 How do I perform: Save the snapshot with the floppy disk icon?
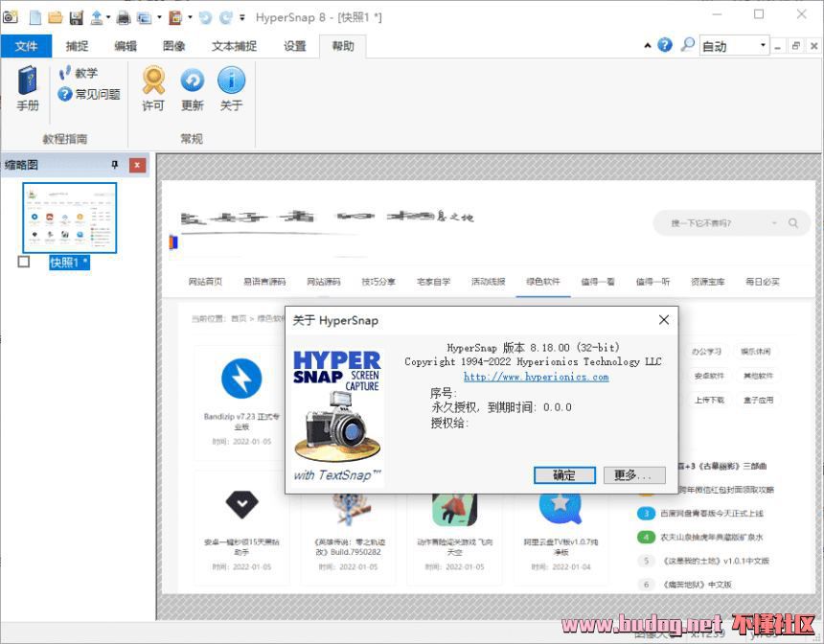pyautogui.click(x=77, y=17)
